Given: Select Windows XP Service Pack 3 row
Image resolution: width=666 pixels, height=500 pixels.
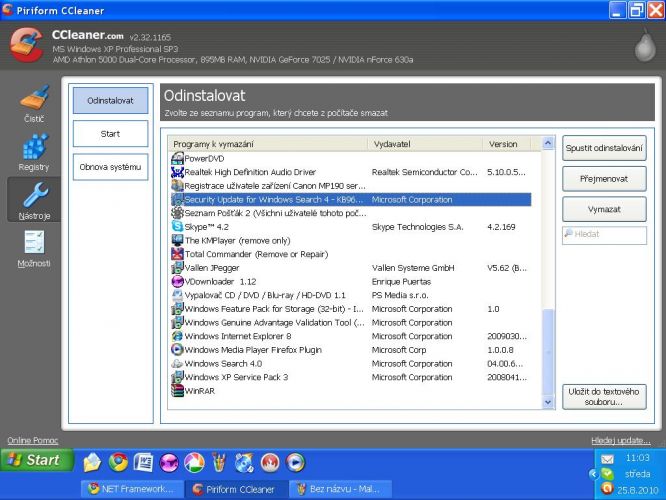Looking at the screenshot, I should click(x=351, y=377).
